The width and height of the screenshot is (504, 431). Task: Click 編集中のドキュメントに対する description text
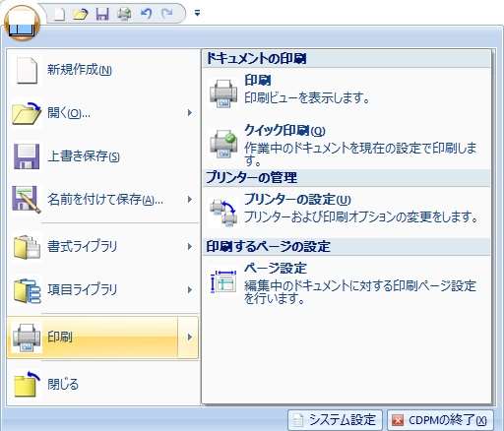pyautogui.click(x=360, y=292)
